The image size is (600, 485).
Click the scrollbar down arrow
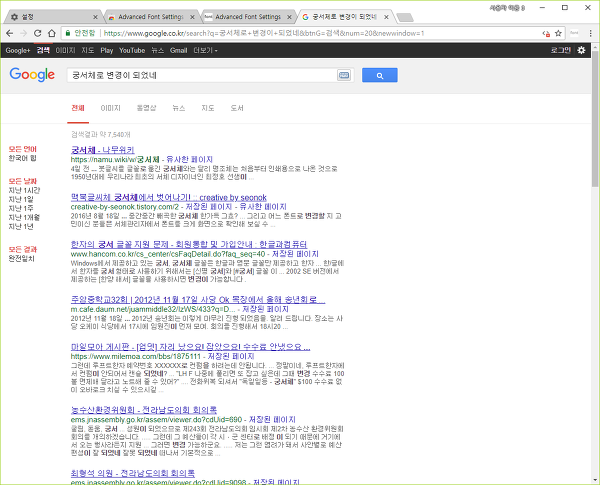[x=595, y=480]
